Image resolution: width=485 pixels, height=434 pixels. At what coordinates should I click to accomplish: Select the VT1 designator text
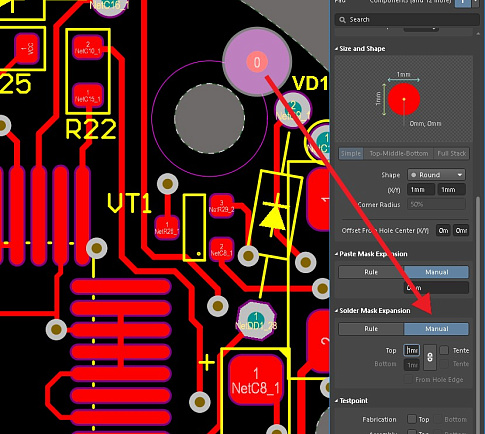pyautogui.click(x=129, y=203)
